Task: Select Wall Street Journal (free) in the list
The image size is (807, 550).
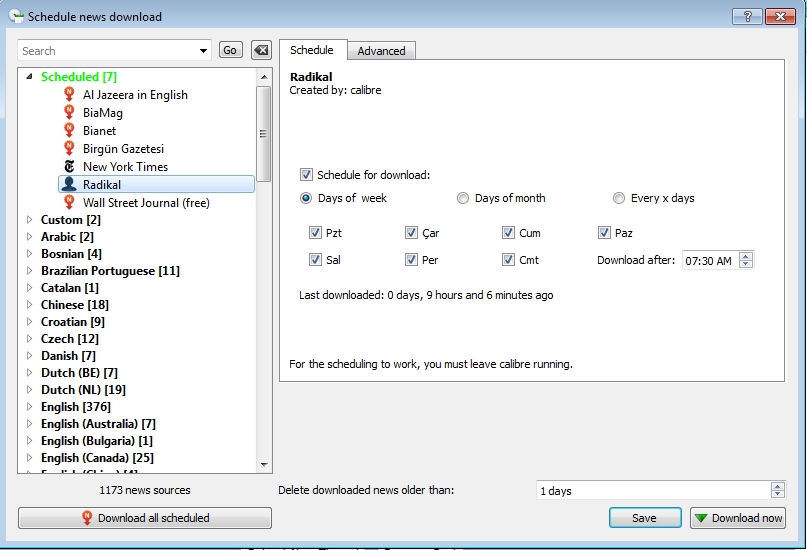Action: [146, 203]
